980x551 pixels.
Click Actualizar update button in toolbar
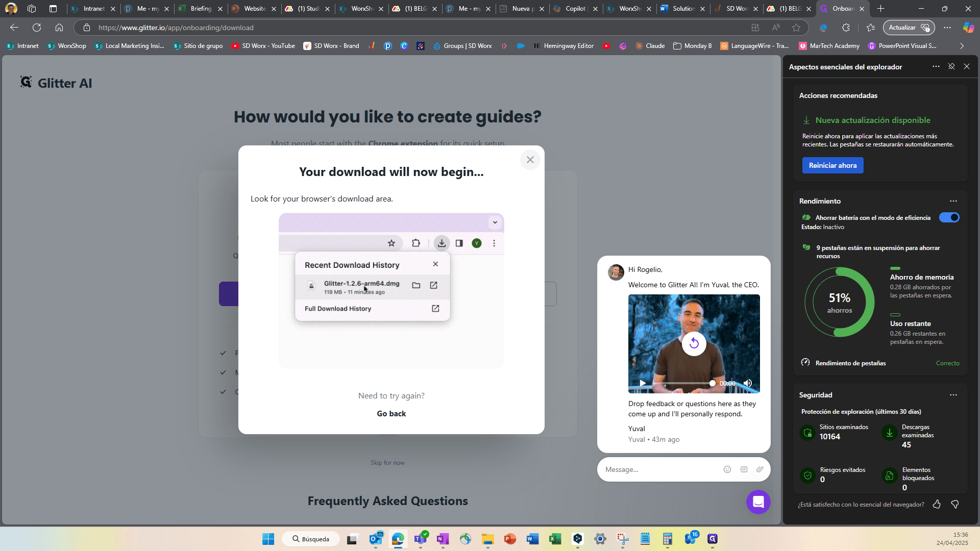[909, 28]
